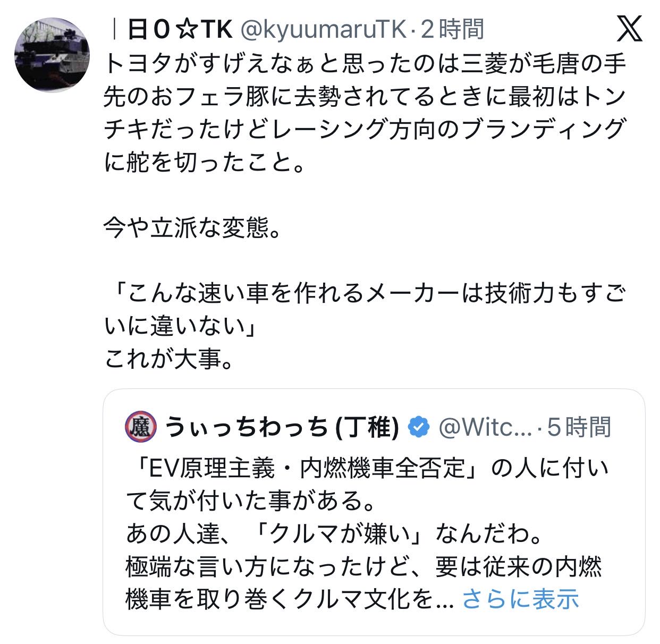Expand the quoted post with さらに表示
Viewport: 660px width, 644px height.
tap(520, 599)
